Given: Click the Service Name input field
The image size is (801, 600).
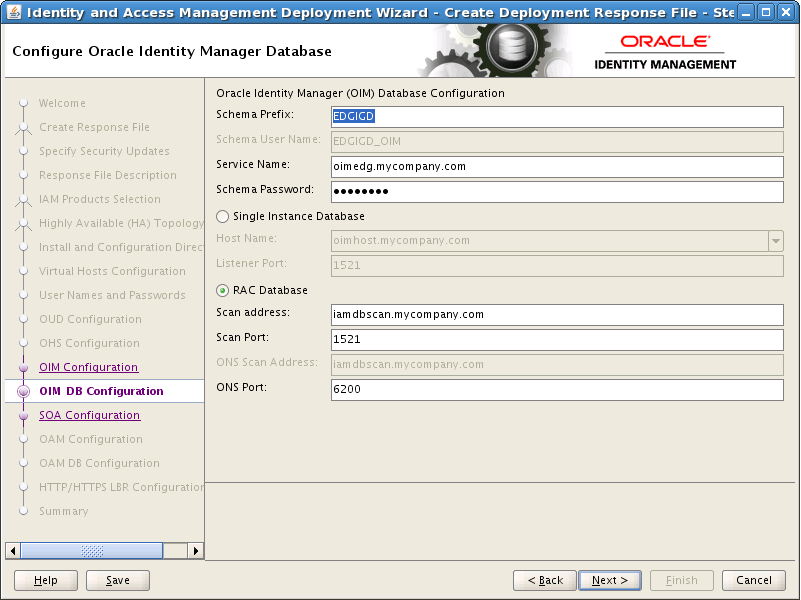Looking at the screenshot, I should 557,166.
